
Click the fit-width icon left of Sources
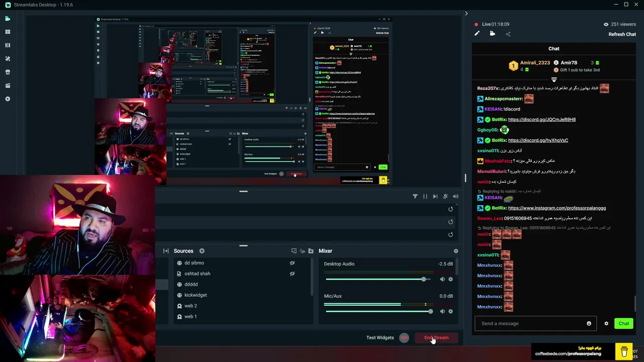(x=166, y=251)
